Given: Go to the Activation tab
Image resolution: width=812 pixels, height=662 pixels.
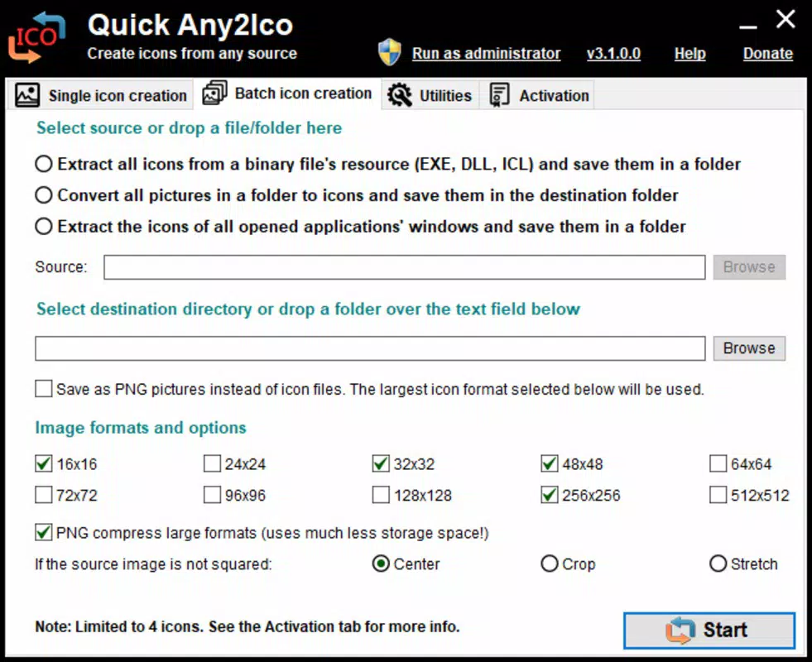Looking at the screenshot, I should pos(537,95).
